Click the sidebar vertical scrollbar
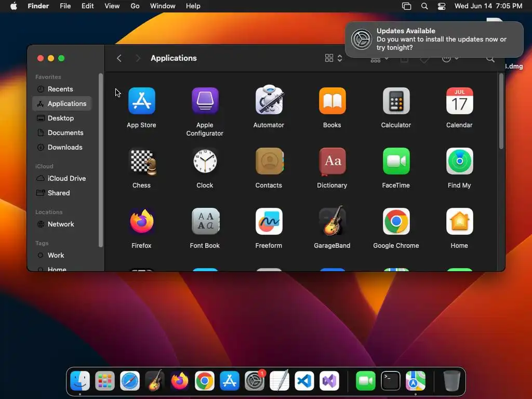Viewport: 532px width, 399px height. [101, 160]
